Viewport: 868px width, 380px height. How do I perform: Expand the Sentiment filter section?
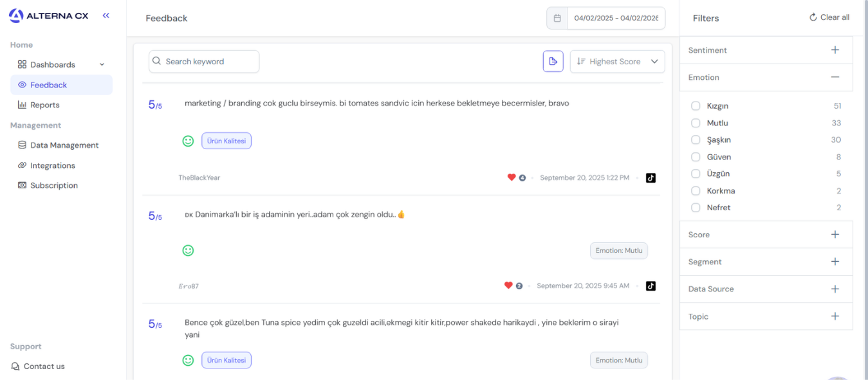(835, 50)
